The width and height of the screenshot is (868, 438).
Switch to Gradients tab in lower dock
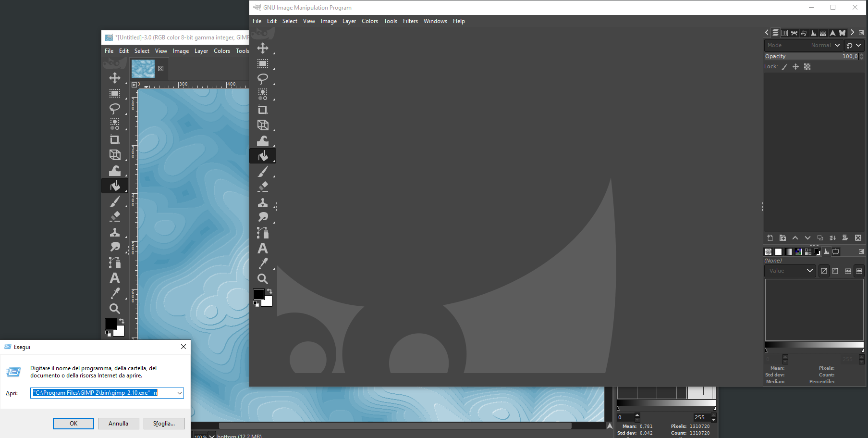788,251
